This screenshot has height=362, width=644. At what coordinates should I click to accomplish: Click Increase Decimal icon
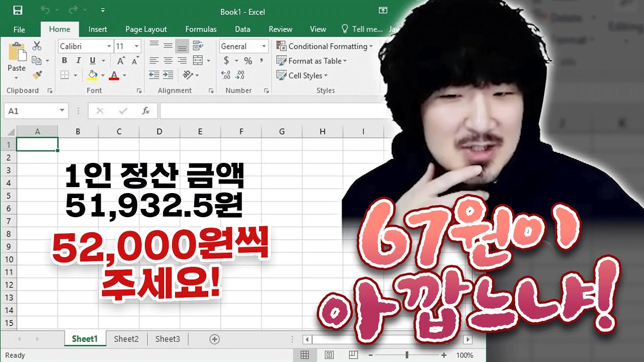(x=226, y=75)
